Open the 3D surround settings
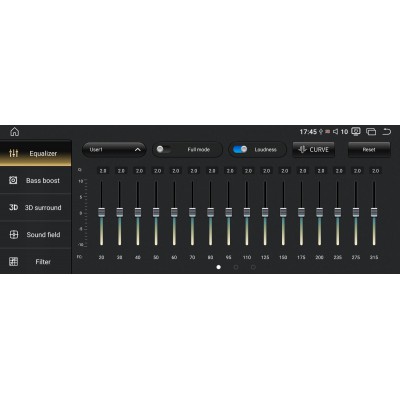 click(35, 207)
